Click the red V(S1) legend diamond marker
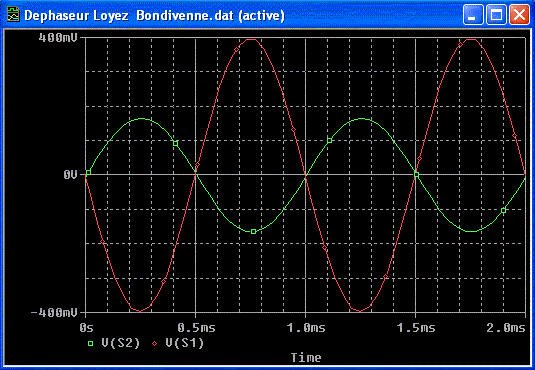 click(155, 343)
